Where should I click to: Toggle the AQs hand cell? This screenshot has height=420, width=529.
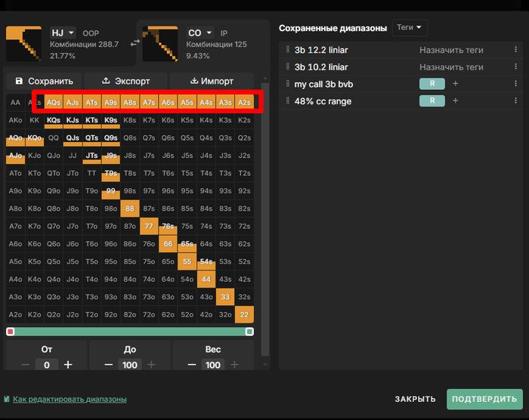point(54,102)
